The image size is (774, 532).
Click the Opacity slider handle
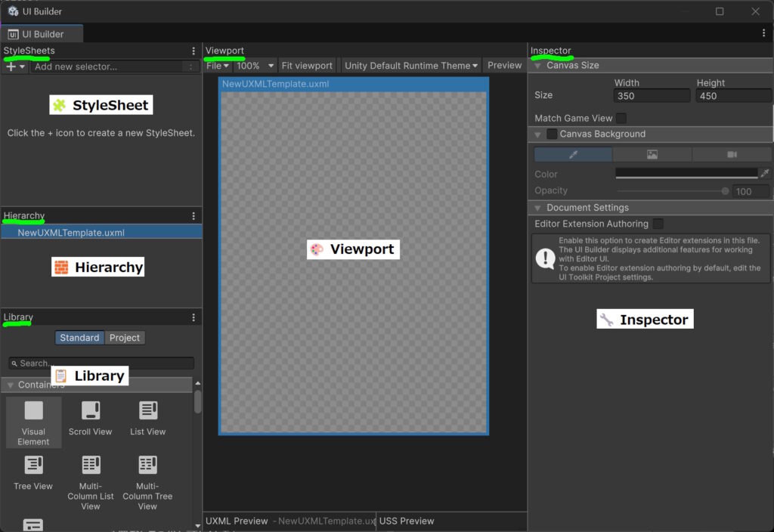point(725,191)
